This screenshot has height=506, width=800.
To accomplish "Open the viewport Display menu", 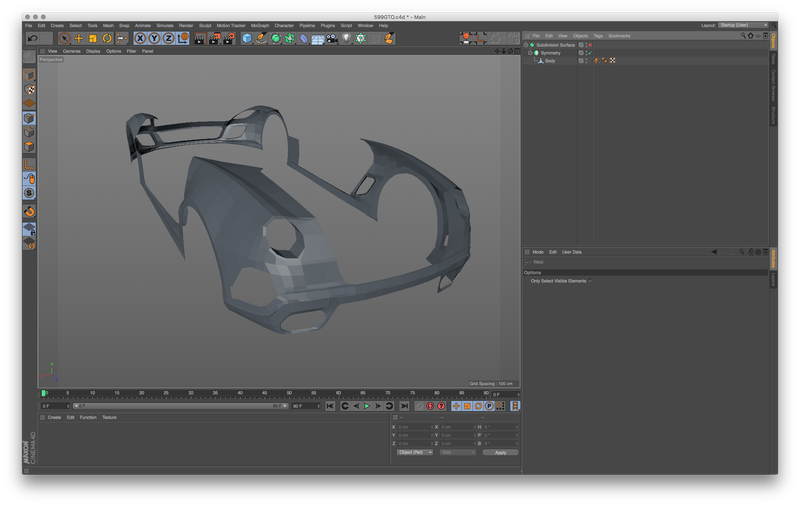I will 93,51.
